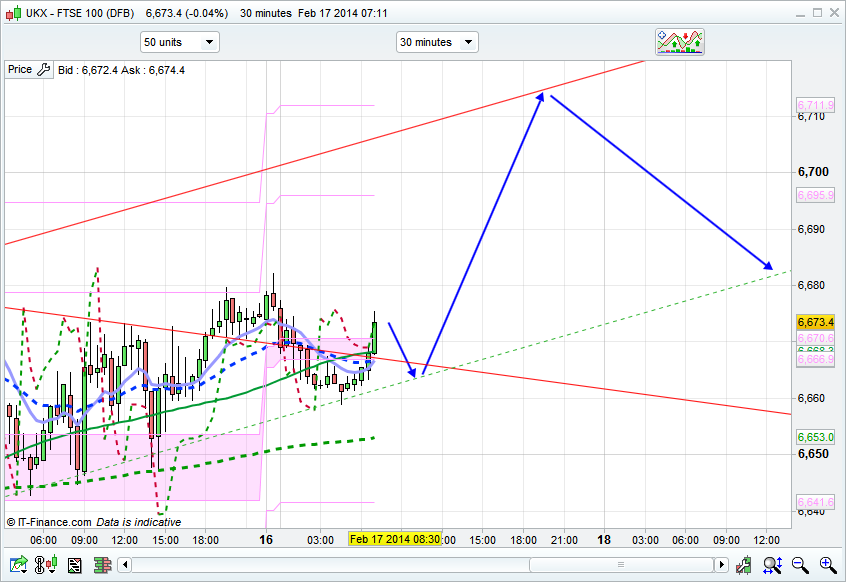This screenshot has width=846, height=582.
Task: Click the zoom in magnifier
Action: point(827,566)
